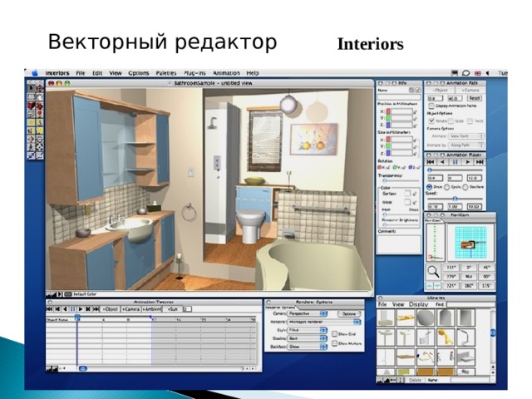
Task: Click lock icon beside Position X field
Action: tap(416, 111)
